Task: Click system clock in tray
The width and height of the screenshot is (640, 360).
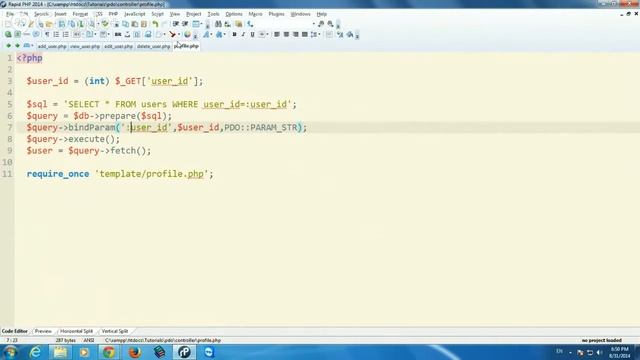Action: 620,352
